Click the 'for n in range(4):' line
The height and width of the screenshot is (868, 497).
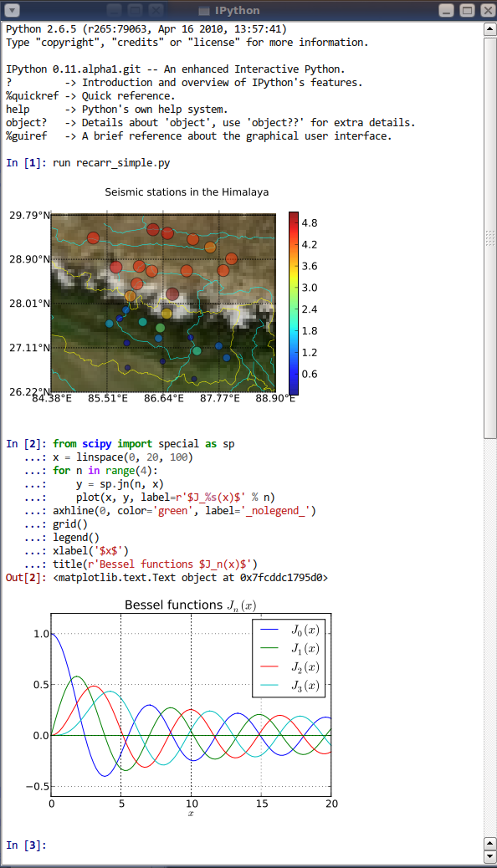(x=105, y=471)
